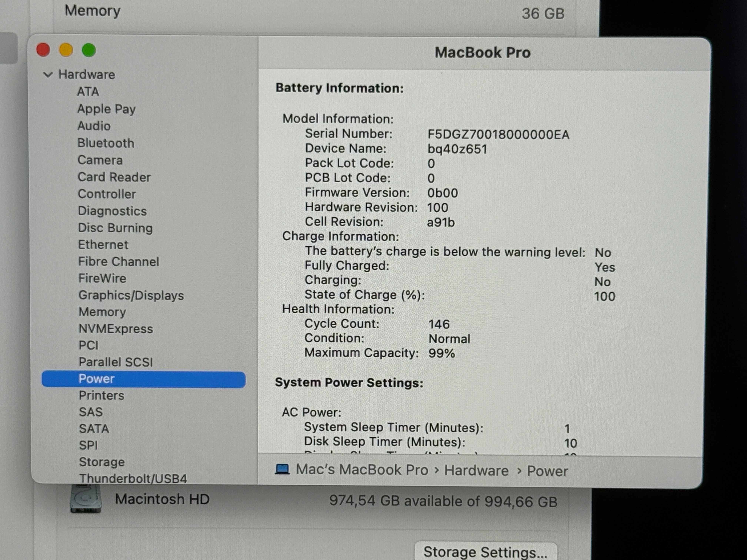Open the PCI entry

pos(88,345)
